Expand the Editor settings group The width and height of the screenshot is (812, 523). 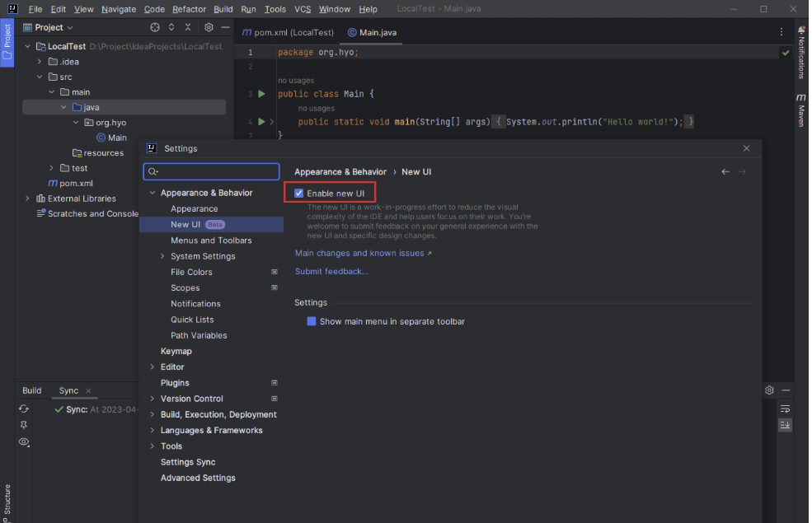pyautogui.click(x=153, y=367)
